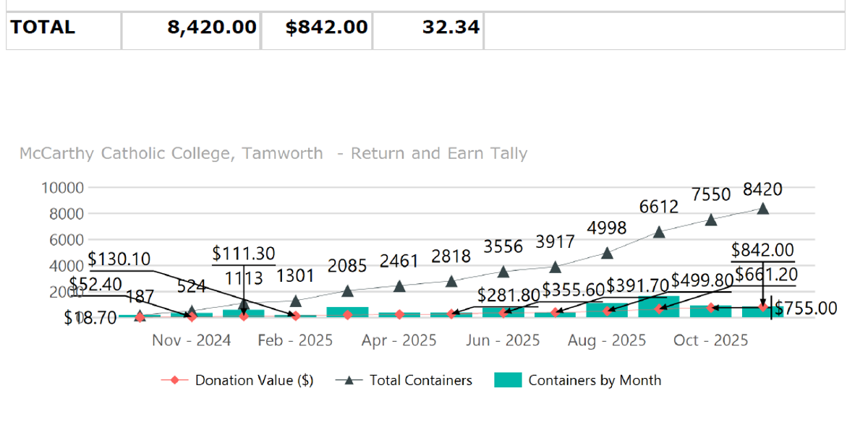Screen dimensions: 868x435
Task: Select the triangle marker below the 7550 label
Action: pyautogui.click(x=711, y=220)
